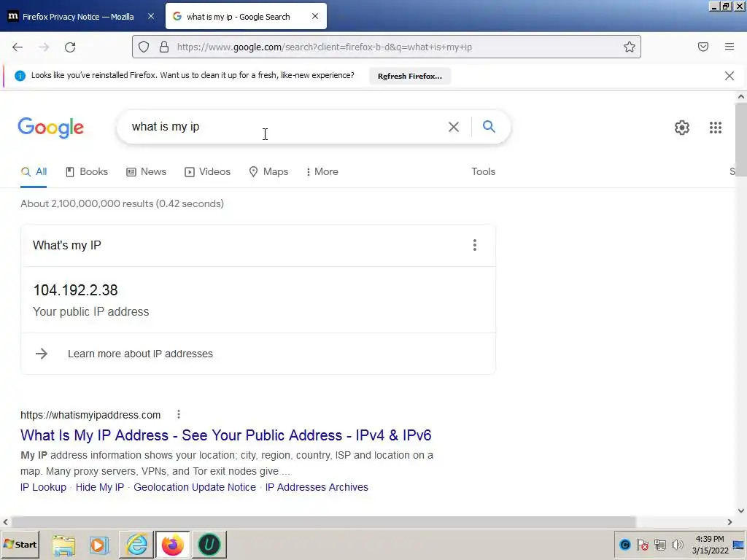
Task: Submit search with magnifier icon
Action: [x=489, y=127]
